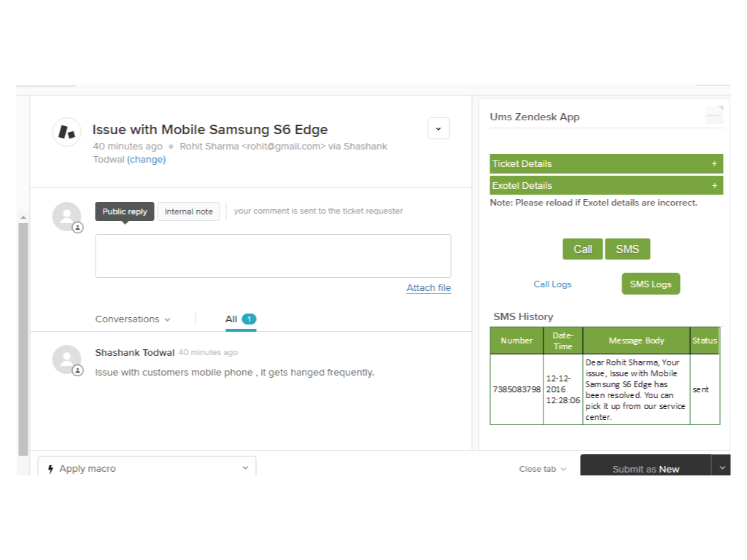747x560 pixels.
Task: Open the Apply macro dropdown
Action: tap(245, 468)
